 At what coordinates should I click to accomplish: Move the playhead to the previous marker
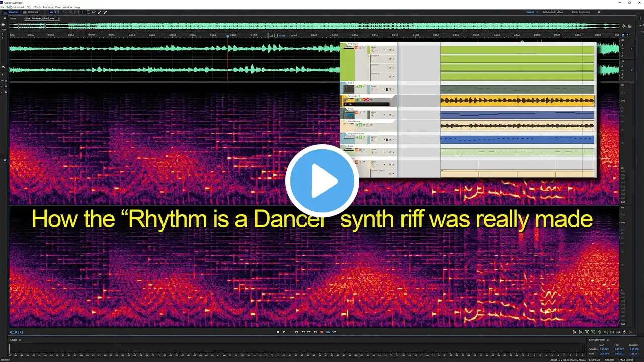pyautogui.click(x=296, y=332)
